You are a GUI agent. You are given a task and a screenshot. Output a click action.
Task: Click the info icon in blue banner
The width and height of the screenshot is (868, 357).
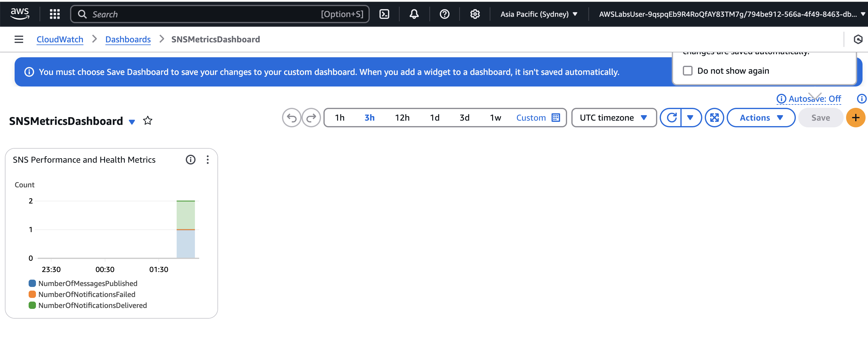pos(29,72)
